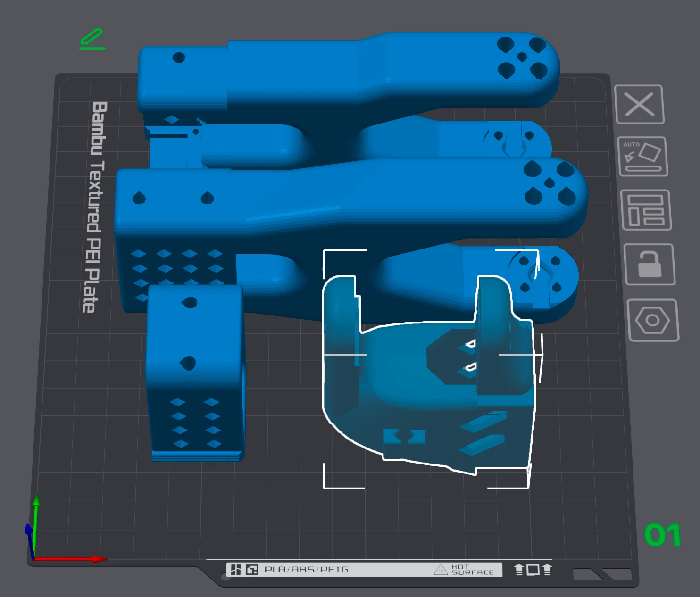
Task: Click the green Y axis arrow
Action: pos(36,502)
